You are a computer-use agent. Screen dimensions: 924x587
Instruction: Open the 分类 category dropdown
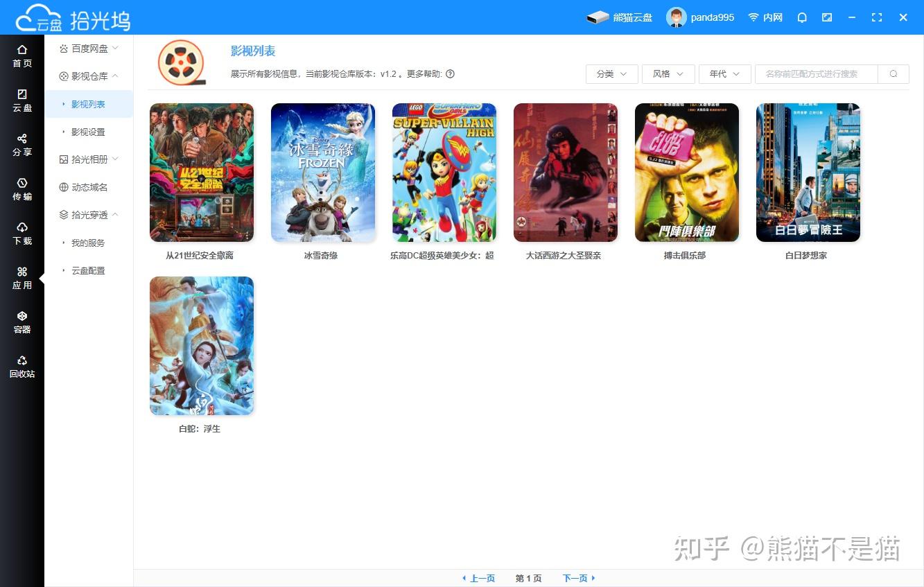[x=611, y=73]
